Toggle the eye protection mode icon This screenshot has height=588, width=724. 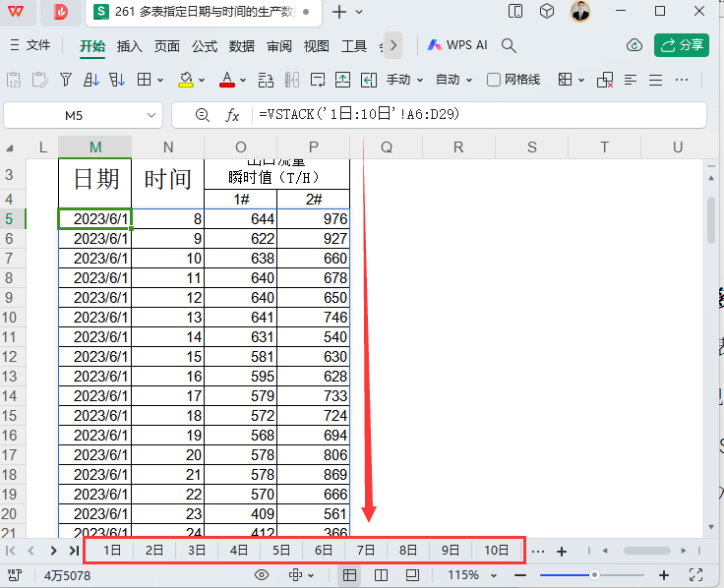[x=262, y=575]
